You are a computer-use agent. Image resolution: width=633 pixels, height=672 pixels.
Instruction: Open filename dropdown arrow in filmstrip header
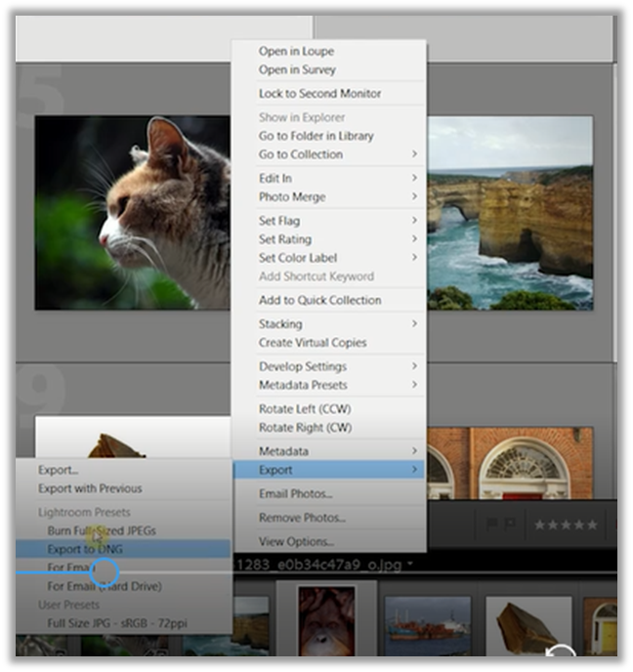[x=410, y=564]
